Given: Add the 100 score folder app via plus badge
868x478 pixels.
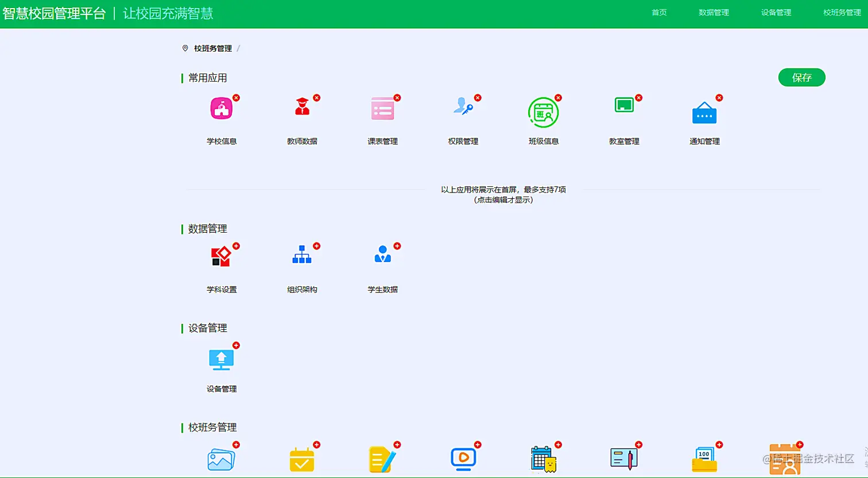Looking at the screenshot, I should click(x=719, y=445).
